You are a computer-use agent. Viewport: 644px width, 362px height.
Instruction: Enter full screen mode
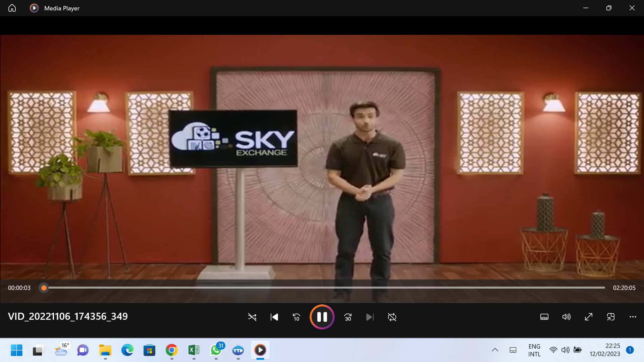pyautogui.click(x=589, y=317)
